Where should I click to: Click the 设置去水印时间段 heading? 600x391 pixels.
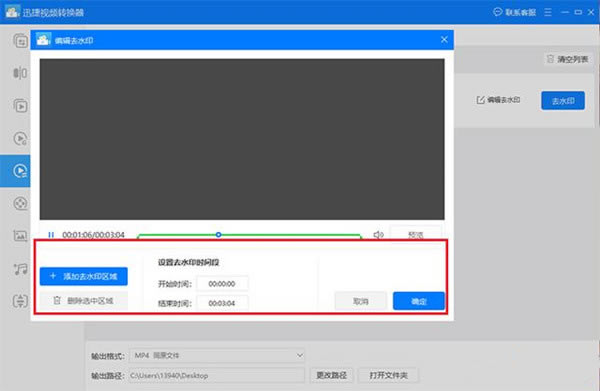[188, 262]
